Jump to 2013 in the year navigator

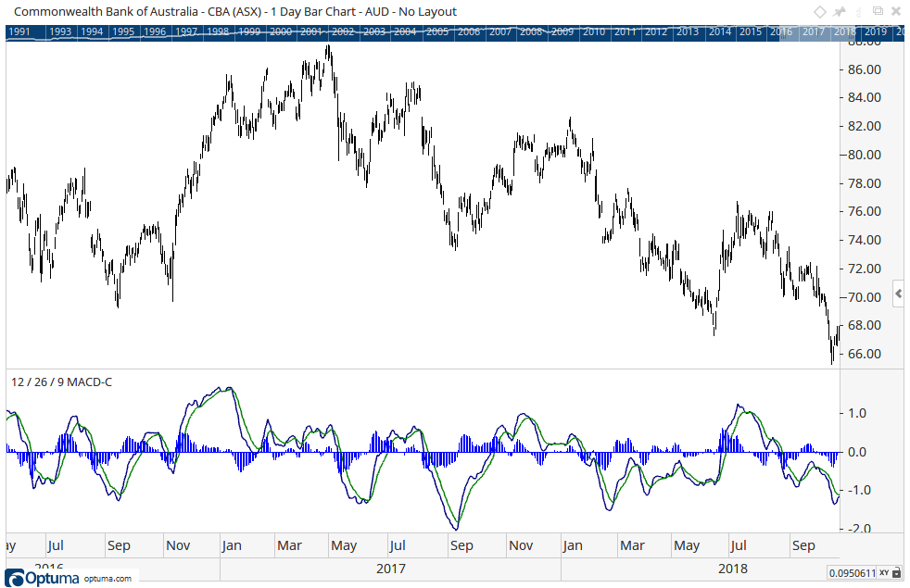click(x=688, y=31)
